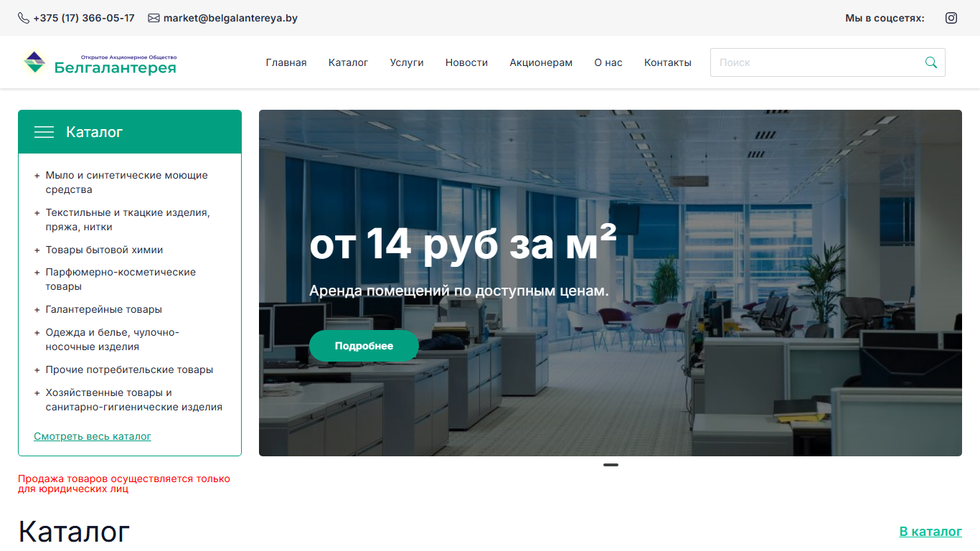Click the phone handset icon
The height and width of the screenshot is (551, 980).
(x=24, y=18)
